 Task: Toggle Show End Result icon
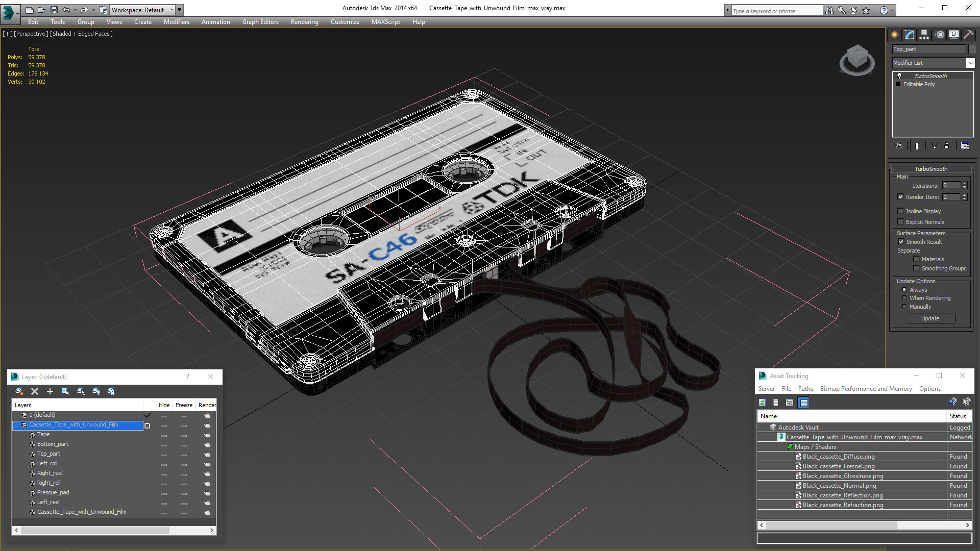click(917, 146)
